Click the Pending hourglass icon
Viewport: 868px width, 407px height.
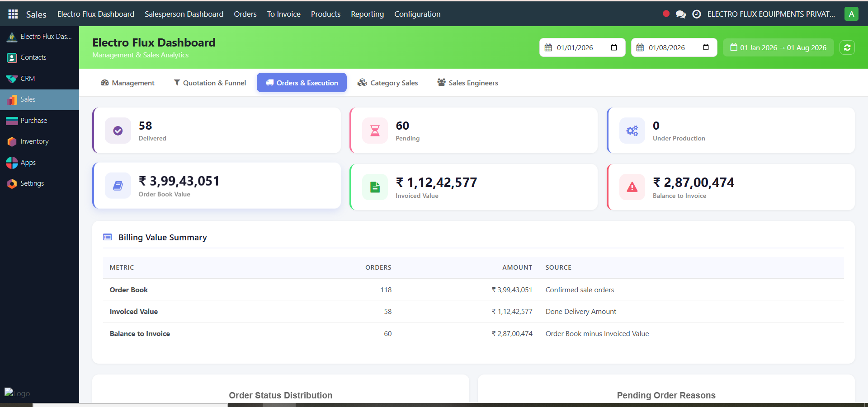pyautogui.click(x=375, y=131)
